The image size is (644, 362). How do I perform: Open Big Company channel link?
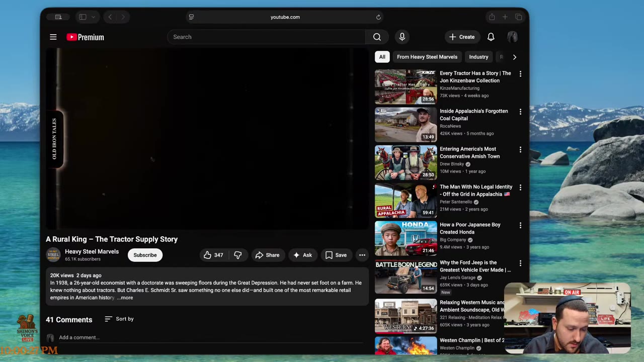click(x=453, y=240)
